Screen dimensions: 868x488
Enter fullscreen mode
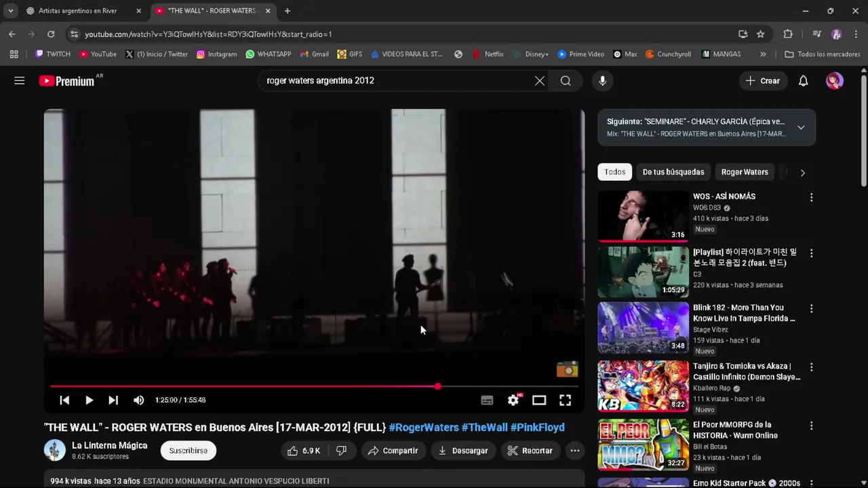click(x=565, y=400)
